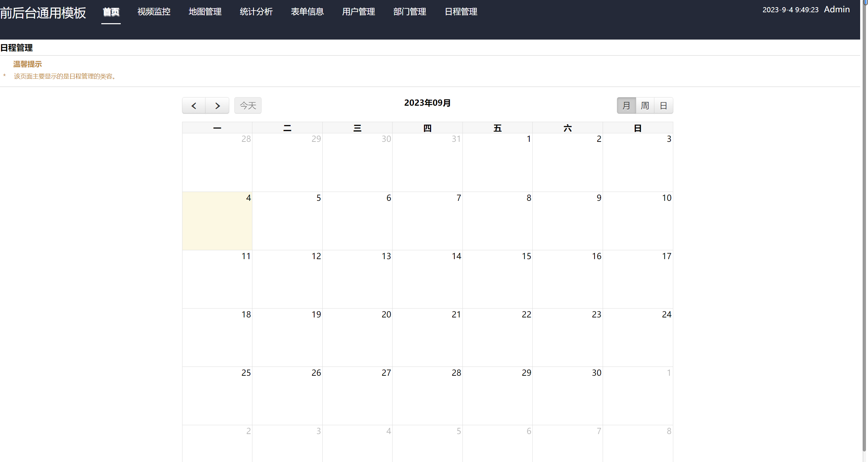
Task: Open the 部门管理 menu item
Action: pos(410,12)
